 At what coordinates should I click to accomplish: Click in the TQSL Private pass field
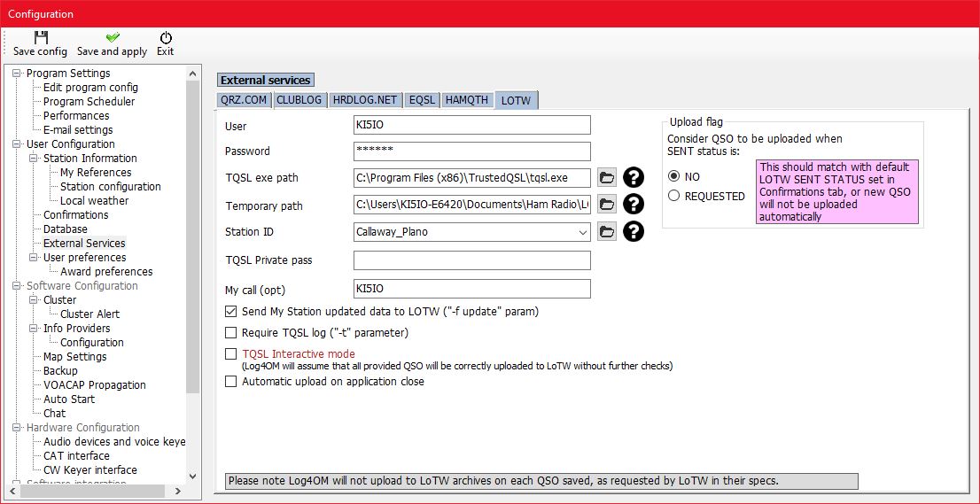tap(472, 260)
